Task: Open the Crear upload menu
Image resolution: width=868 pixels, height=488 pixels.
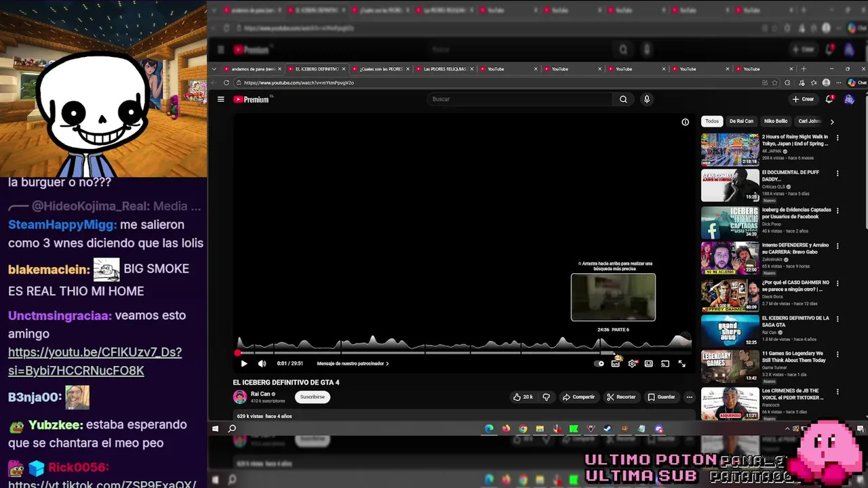Action: click(x=803, y=99)
